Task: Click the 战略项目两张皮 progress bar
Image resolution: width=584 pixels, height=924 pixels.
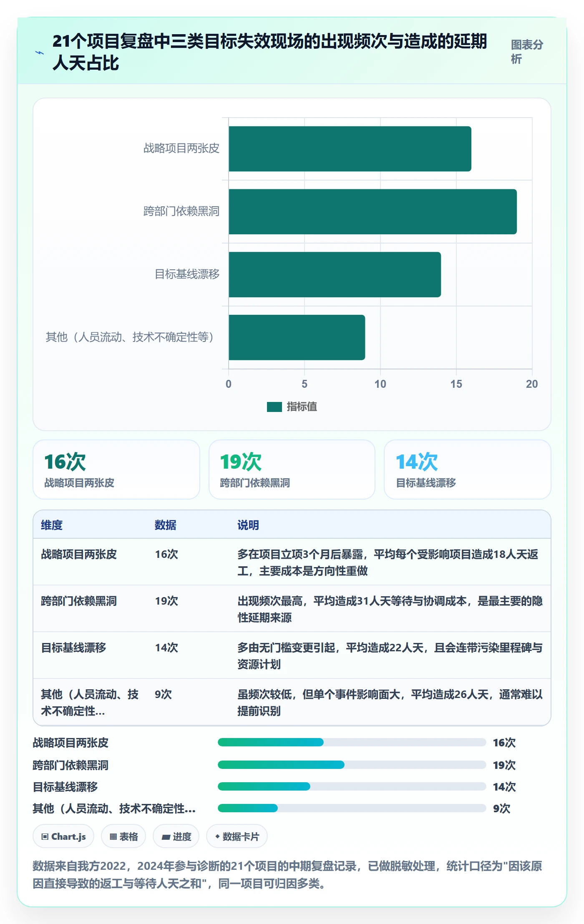Action: 352,742
